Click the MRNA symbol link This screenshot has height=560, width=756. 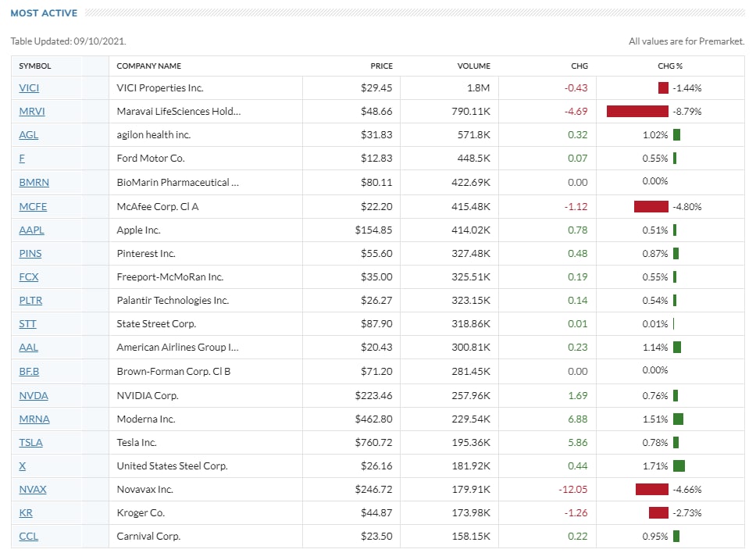point(34,419)
